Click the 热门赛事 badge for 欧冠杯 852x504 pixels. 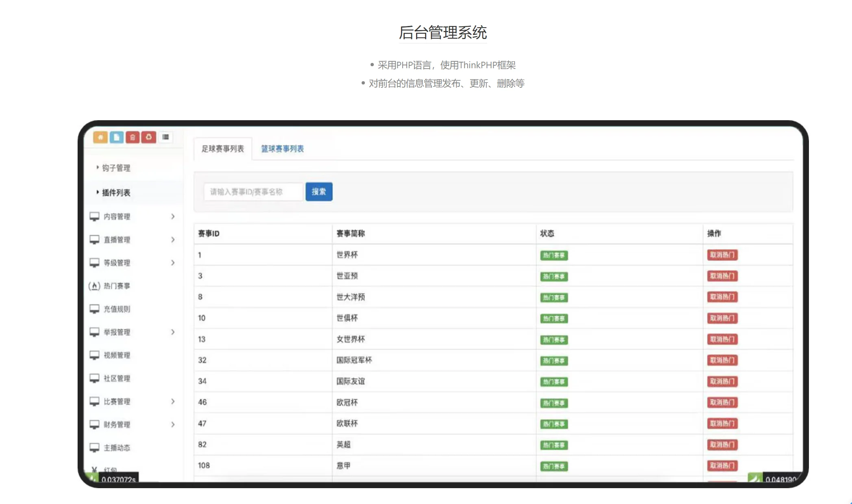[554, 403]
